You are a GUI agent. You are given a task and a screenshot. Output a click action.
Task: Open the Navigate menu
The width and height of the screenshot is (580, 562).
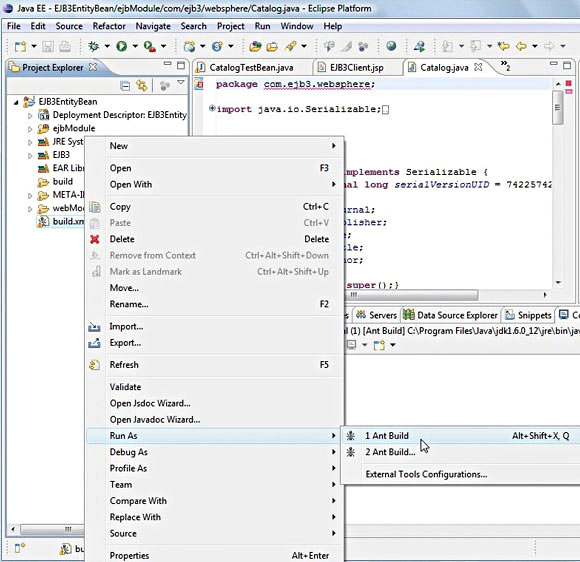153,26
